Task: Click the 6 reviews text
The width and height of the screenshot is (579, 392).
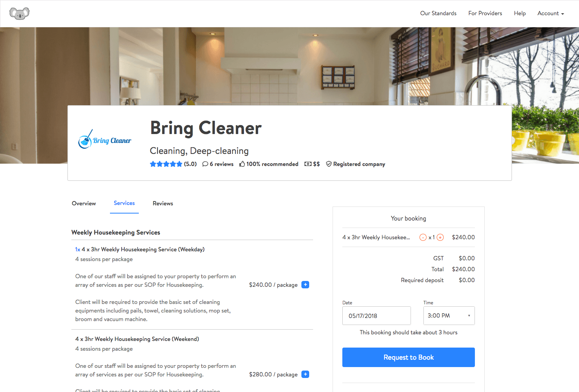Action: coord(222,164)
